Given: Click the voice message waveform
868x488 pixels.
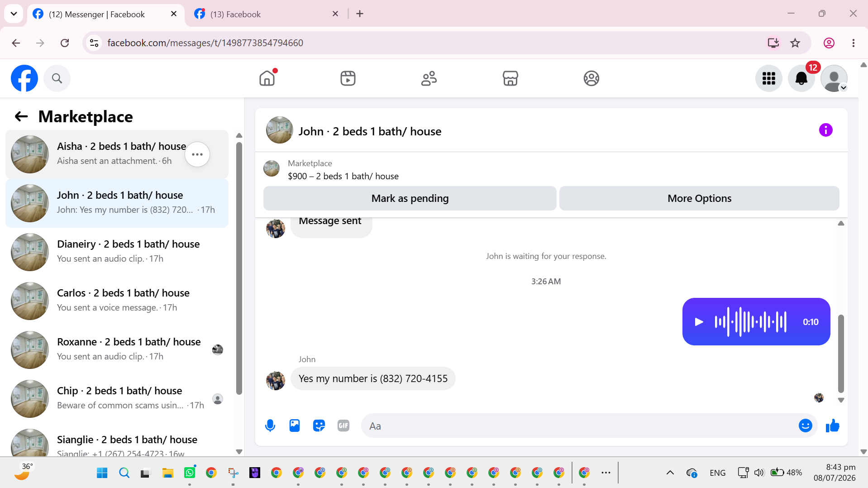Looking at the screenshot, I should (x=750, y=322).
